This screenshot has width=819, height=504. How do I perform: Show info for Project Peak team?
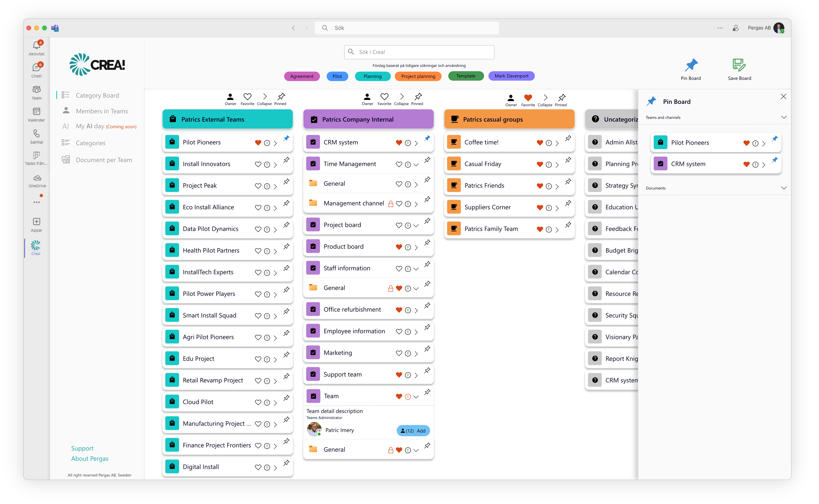[267, 186]
